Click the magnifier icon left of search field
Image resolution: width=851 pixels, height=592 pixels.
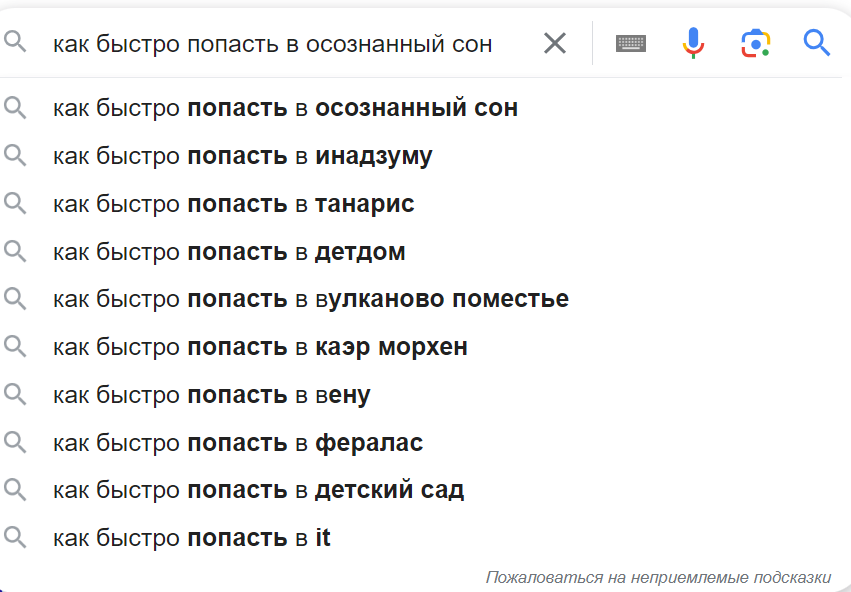coord(15,43)
